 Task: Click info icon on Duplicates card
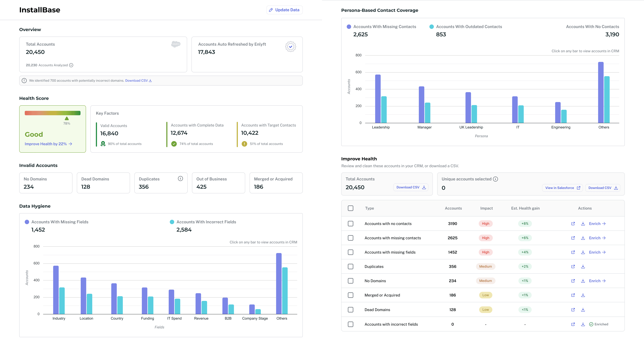pos(180,178)
